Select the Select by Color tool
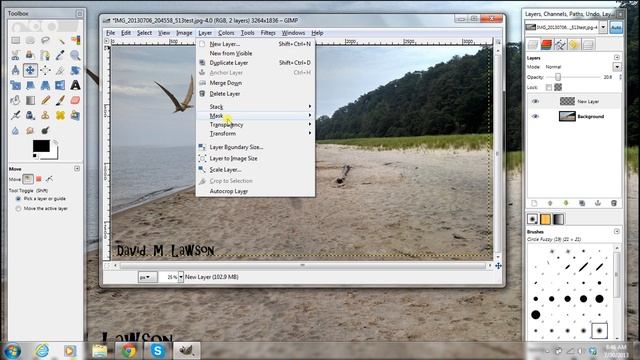Screen dimensions: 640x360 pos(75,40)
